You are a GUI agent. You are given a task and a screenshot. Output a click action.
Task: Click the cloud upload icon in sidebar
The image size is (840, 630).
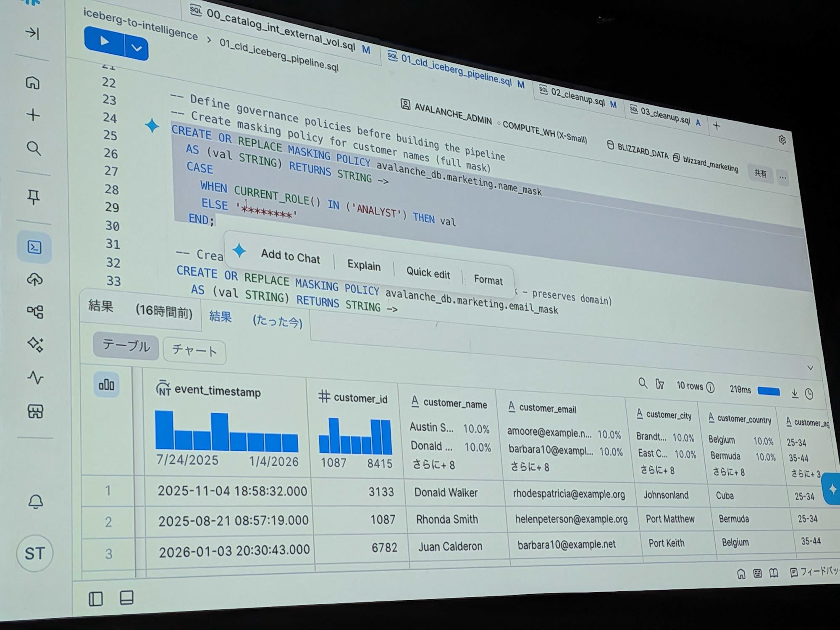pyautogui.click(x=35, y=279)
